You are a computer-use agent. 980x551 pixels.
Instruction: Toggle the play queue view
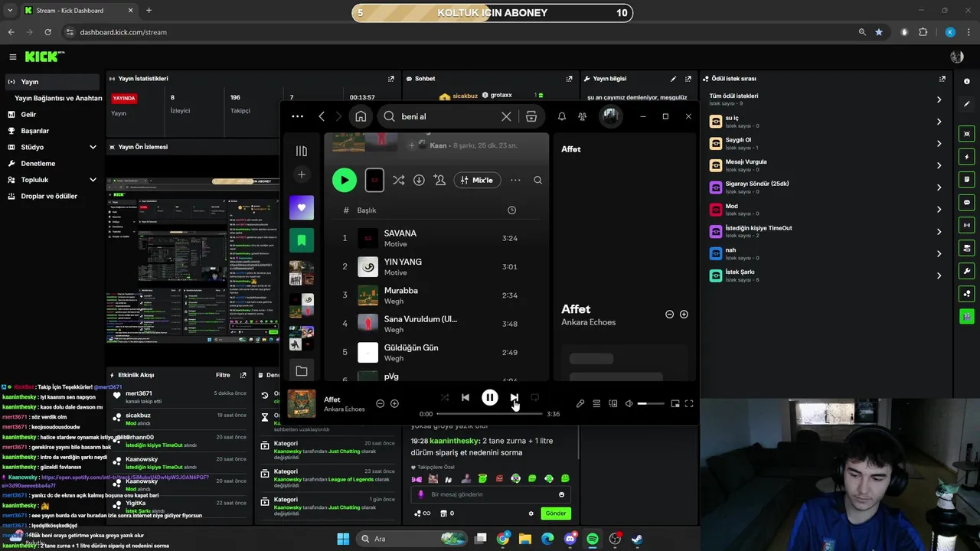click(596, 403)
